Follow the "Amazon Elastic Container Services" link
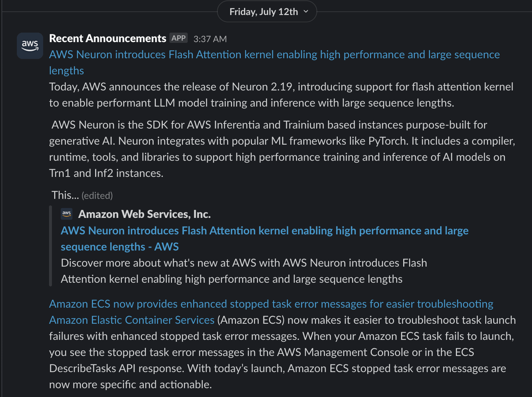The height and width of the screenshot is (397, 532). tap(132, 320)
